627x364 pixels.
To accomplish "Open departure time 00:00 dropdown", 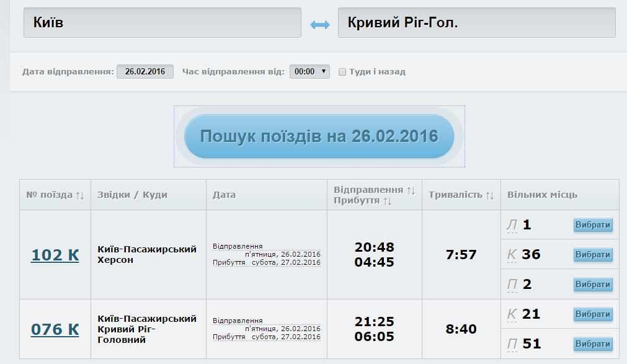I will [x=309, y=72].
